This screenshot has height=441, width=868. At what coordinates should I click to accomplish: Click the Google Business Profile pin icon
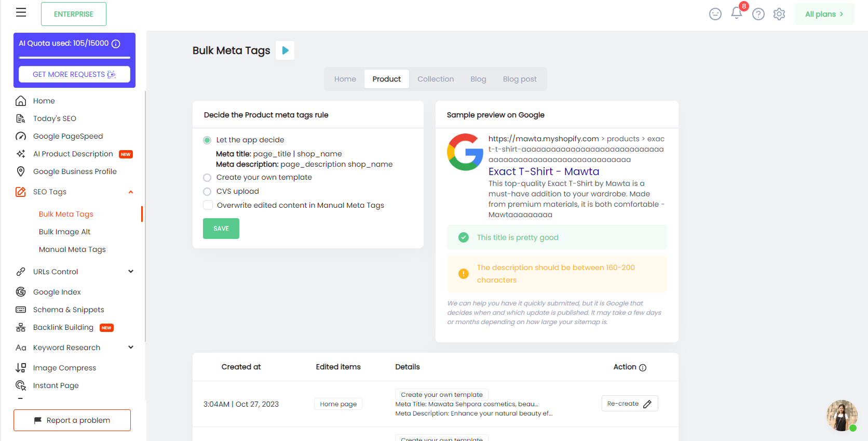(x=21, y=171)
